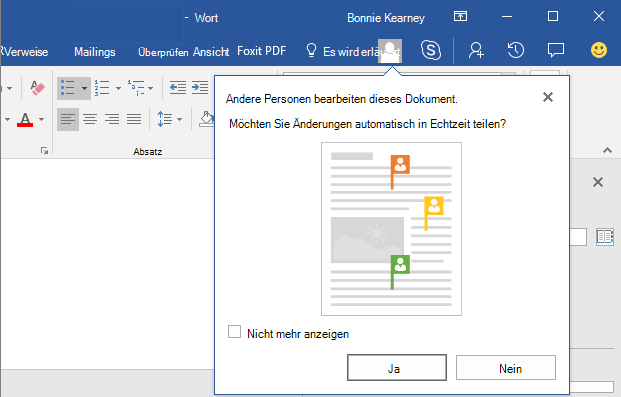Increase paragraph indent
The height and width of the screenshot is (397, 621).
click(x=200, y=88)
